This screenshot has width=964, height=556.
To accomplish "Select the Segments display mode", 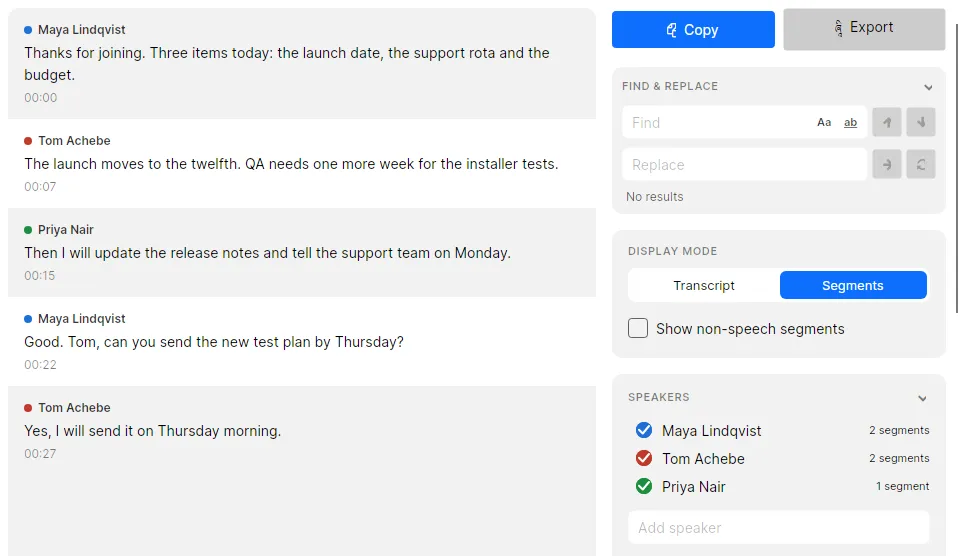I will click(x=853, y=285).
